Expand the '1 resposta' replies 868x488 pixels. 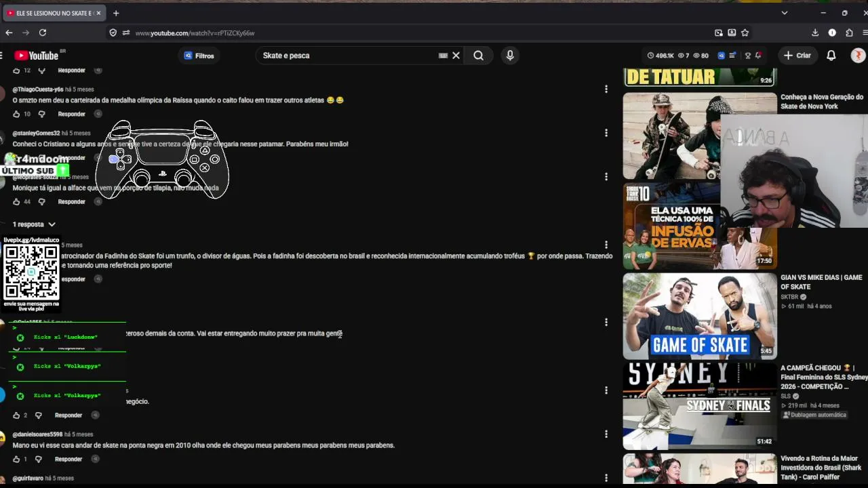pos(34,224)
